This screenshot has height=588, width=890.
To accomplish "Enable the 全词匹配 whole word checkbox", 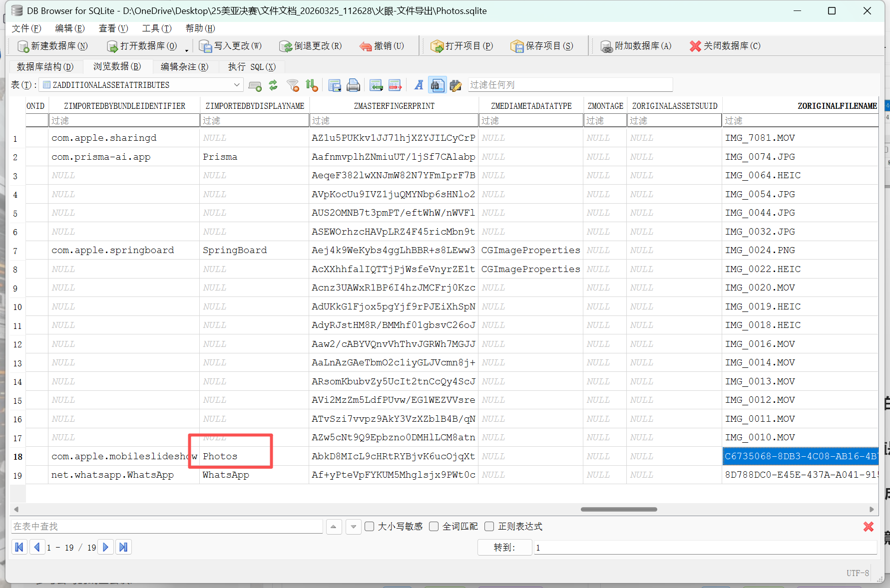I will click(434, 527).
